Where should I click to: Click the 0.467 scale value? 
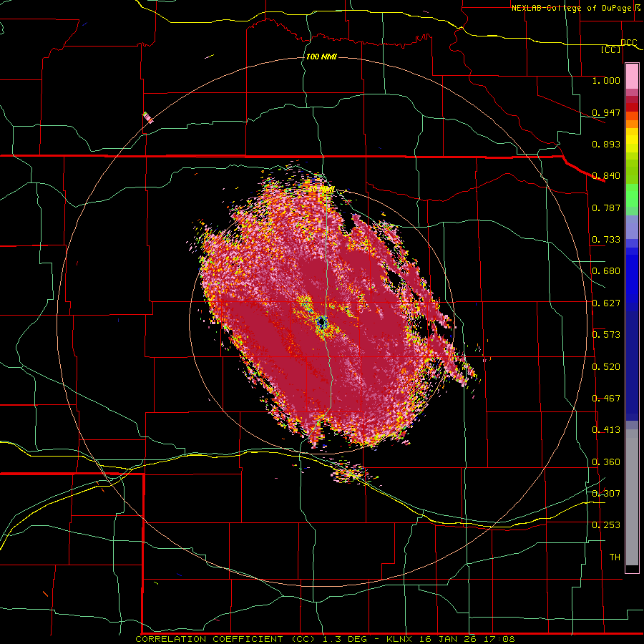point(606,399)
